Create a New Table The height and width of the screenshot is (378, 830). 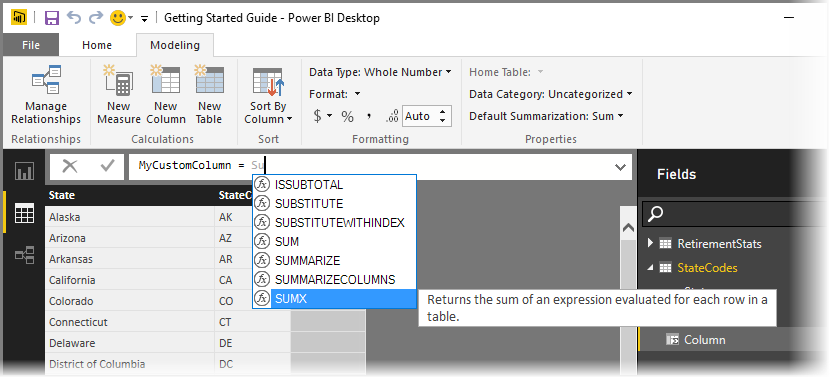tap(209, 95)
